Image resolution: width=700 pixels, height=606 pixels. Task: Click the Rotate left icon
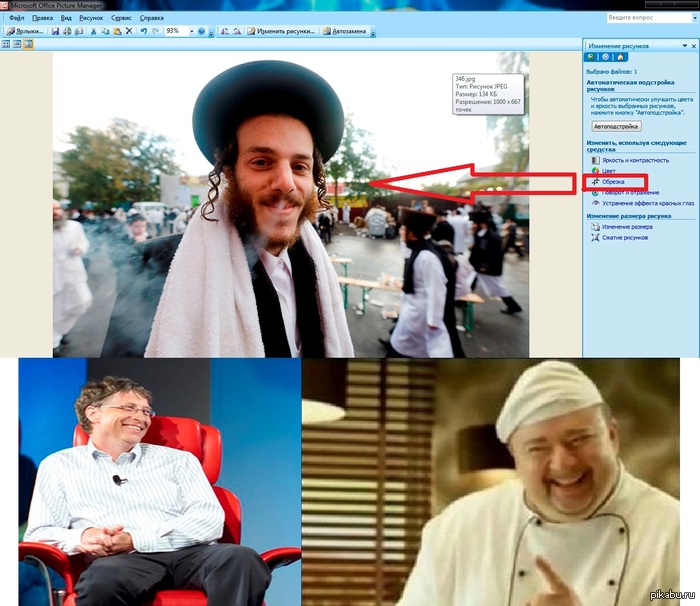(x=225, y=31)
